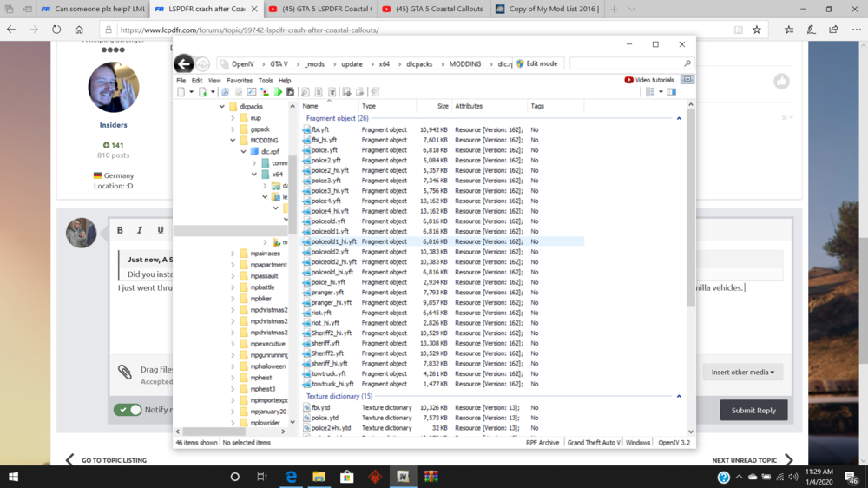Click the blue panel icon right of Video tutorials
868x488 pixels.
click(687, 80)
